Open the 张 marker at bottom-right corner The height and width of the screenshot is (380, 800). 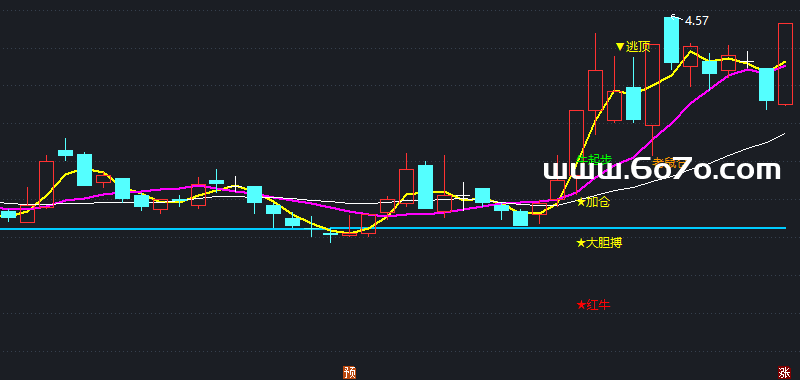coord(785,373)
